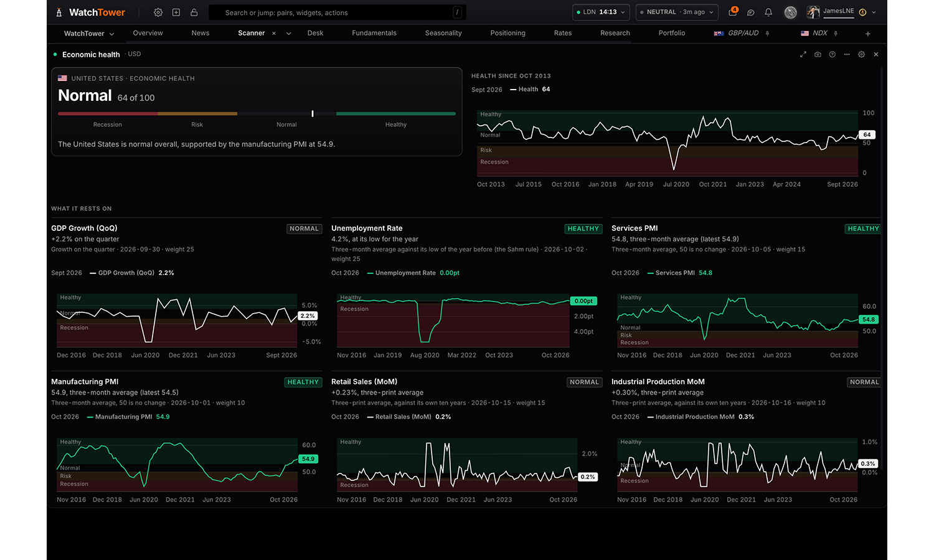The height and width of the screenshot is (560, 934).
Task: Click the gold coin badge beside JamesLNE
Action: tap(862, 12)
